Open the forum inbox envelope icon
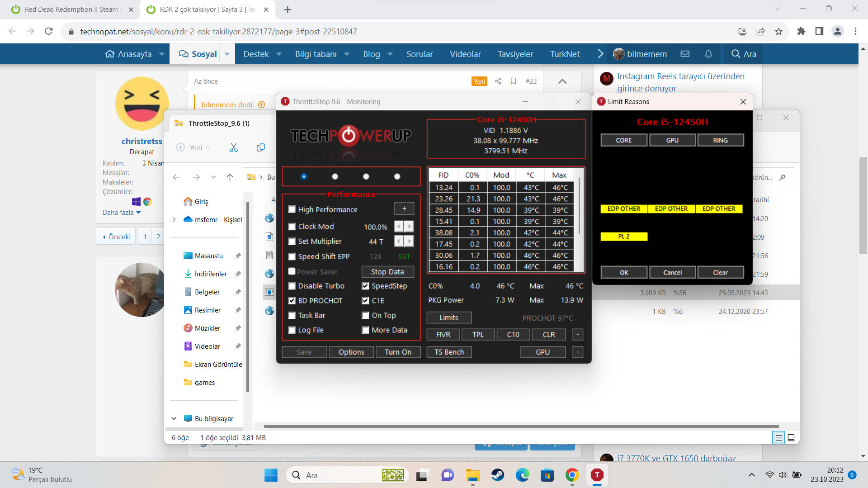This screenshot has height=488, width=868. (x=685, y=54)
